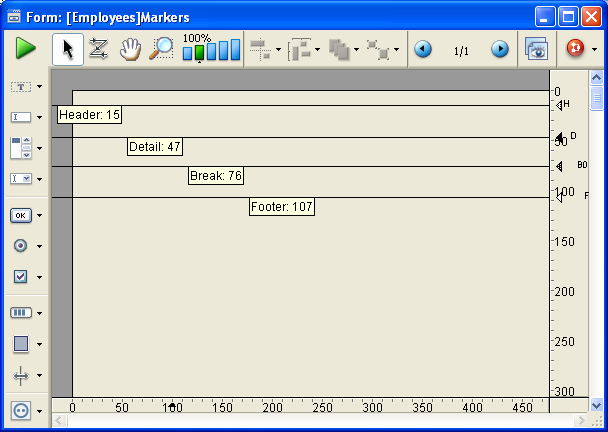Select the rectangle shape tool
Screen dimensions: 608x432
point(20,343)
